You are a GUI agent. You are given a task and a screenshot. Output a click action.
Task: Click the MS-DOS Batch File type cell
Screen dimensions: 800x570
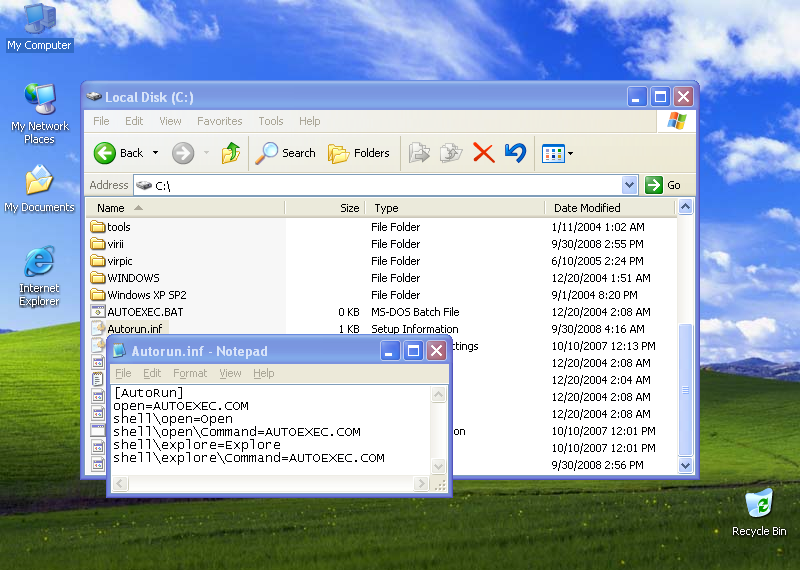[x=415, y=312]
